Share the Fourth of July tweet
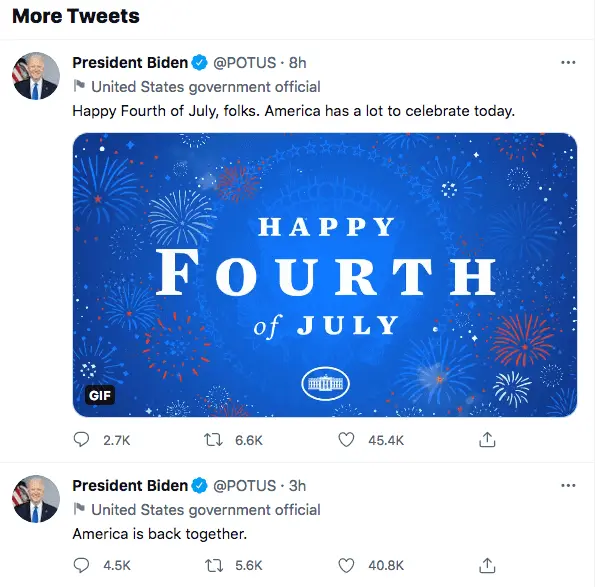 coord(488,439)
